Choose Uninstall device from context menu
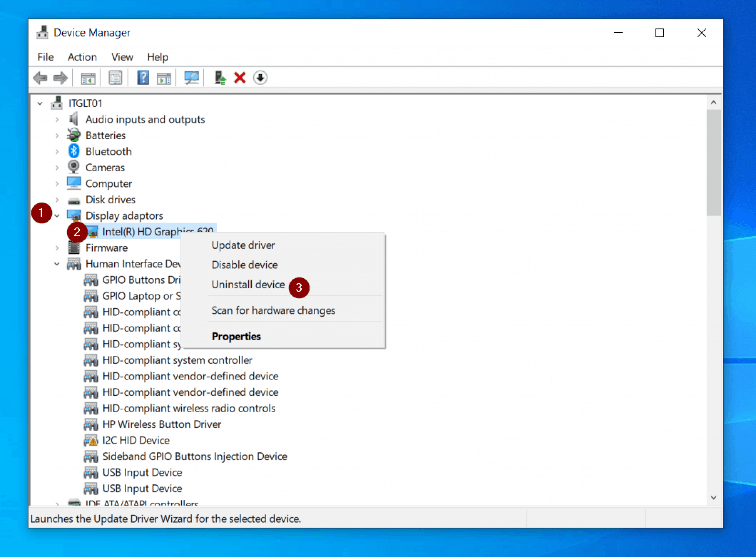The width and height of the screenshot is (756, 557). tap(248, 284)
